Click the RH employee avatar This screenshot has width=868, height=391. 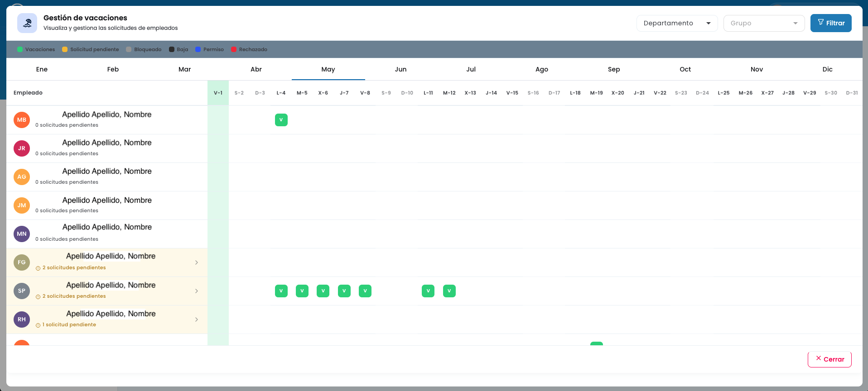22,319
